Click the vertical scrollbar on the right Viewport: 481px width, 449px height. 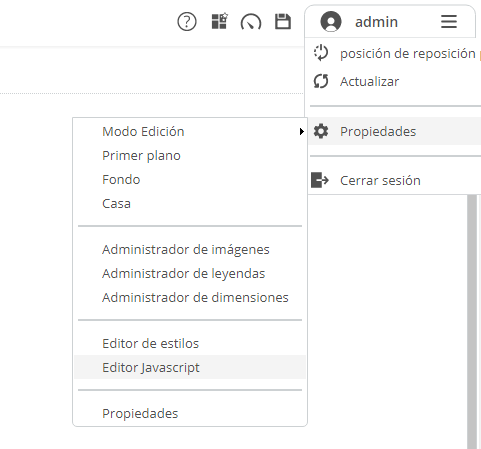point(472,322)
